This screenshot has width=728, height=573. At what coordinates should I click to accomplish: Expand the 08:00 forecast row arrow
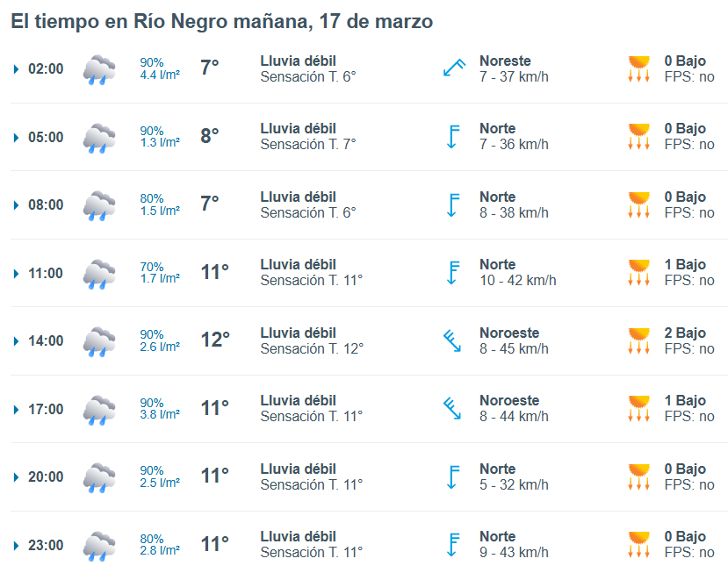click(x=17, y=205)
